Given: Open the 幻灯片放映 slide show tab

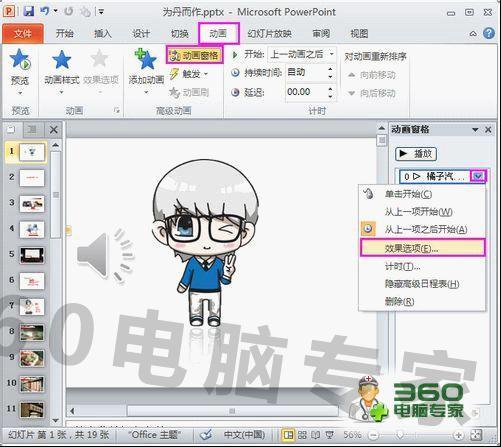Looking at the screenshot, I should pos(269,34).
